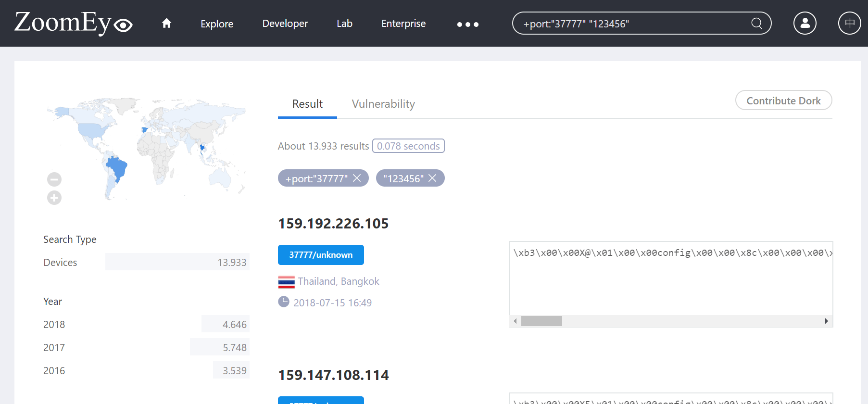Click right arrow of banner scrollbar

pyautogui.click(x=826, y=321)
